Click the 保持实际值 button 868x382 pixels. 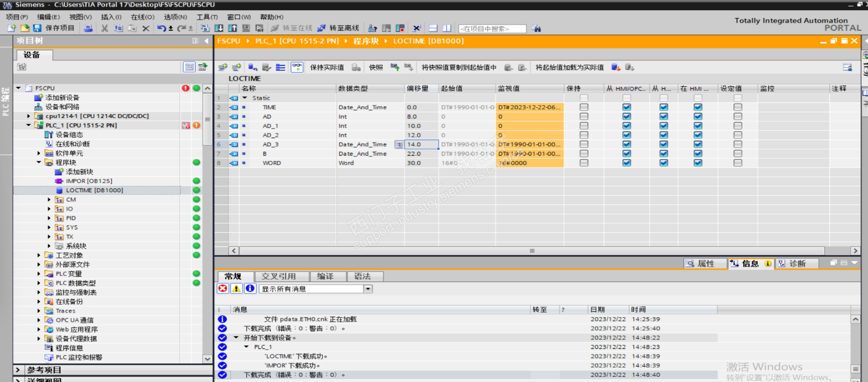point(327,67)
